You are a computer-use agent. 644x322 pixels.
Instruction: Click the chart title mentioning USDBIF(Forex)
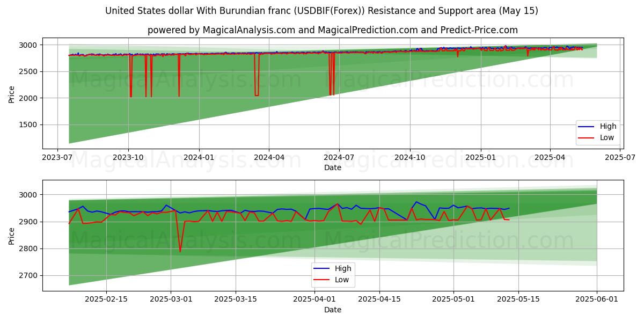pyautogui.click(x=321, y=11)
